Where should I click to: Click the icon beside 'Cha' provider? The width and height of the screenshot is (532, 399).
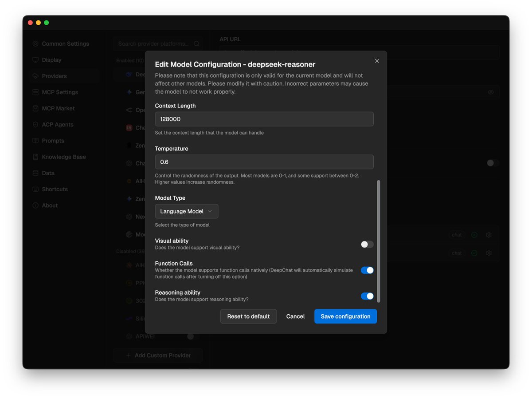click(129, 163)
